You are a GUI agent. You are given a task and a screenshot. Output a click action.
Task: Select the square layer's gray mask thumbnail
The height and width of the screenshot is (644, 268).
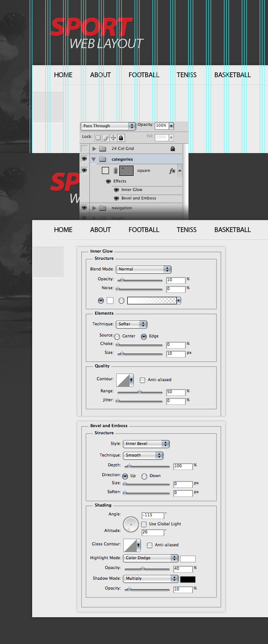(x=127, y=170)
